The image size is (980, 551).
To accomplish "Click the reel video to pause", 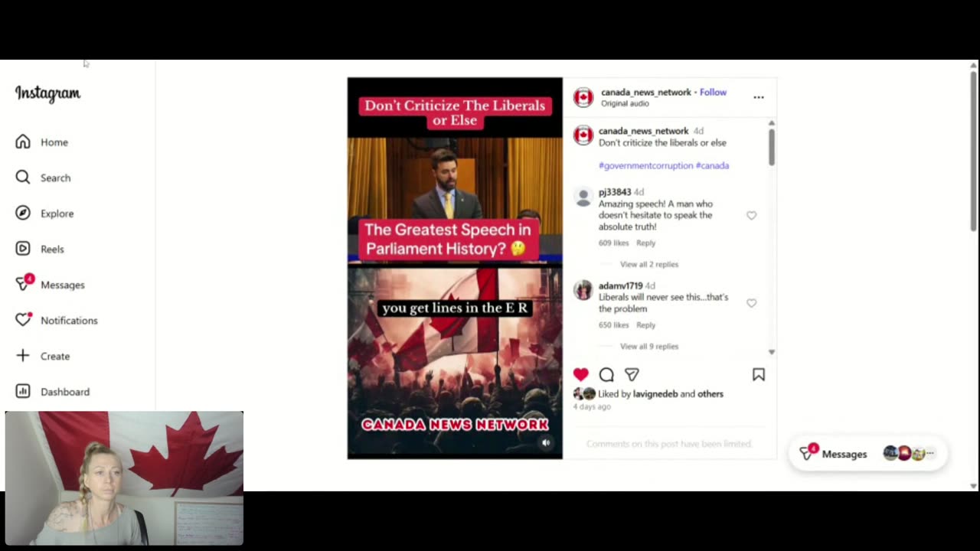I will point(455,268).
